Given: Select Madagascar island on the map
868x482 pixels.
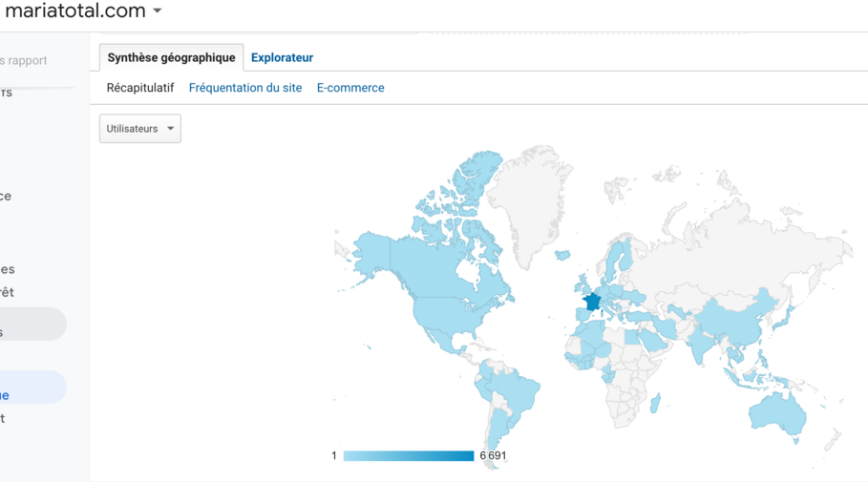Looking at the screenshot, I should click(x=655, y=404).
